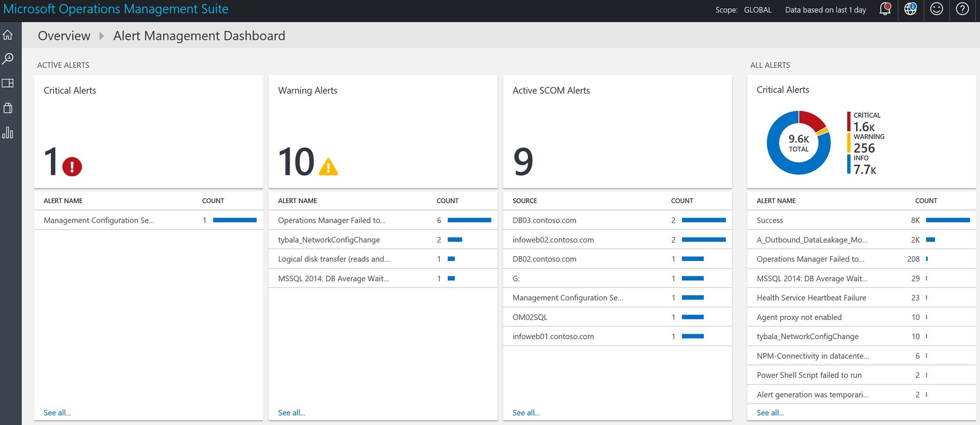Click the count bar for DB03.contoso.com
The image size is (980, 425).
[704, 220]
